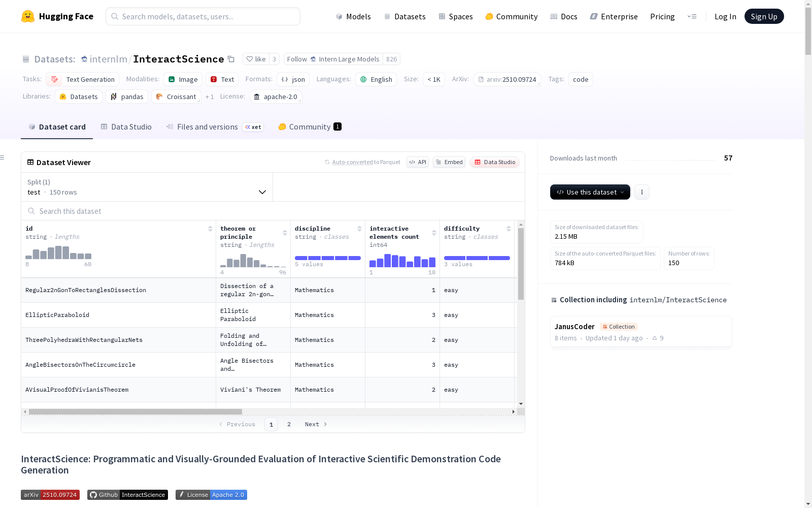Open Models in the top navigation
The image size is (812, 508).
pos(353,16)
